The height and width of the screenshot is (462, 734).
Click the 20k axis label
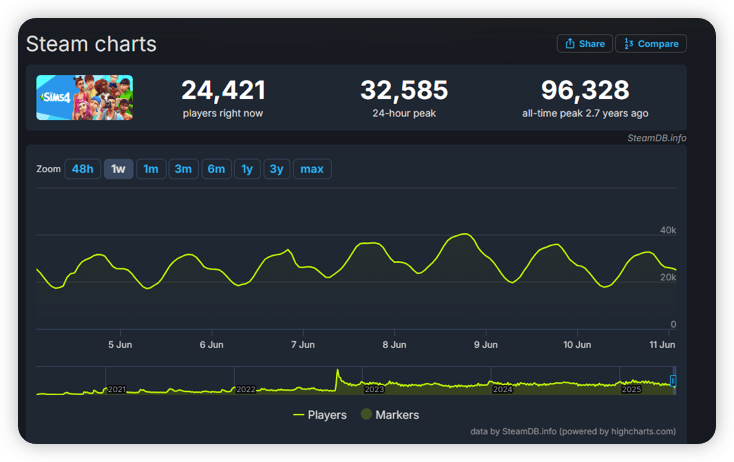point(668,278)
